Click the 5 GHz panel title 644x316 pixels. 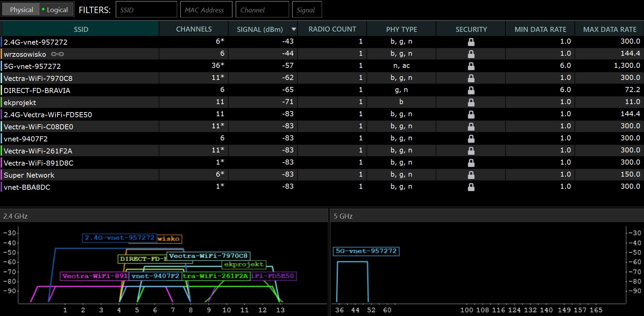click(343, 216)
